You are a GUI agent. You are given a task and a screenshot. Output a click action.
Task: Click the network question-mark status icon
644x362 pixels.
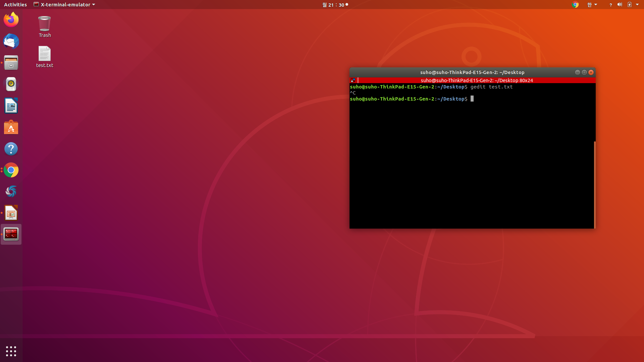[x=610, y=5]
